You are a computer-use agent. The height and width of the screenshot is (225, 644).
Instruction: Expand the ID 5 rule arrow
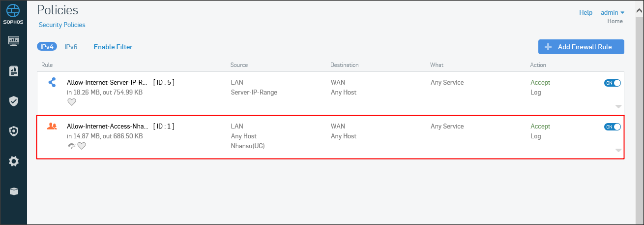click(x=618, y=106)
